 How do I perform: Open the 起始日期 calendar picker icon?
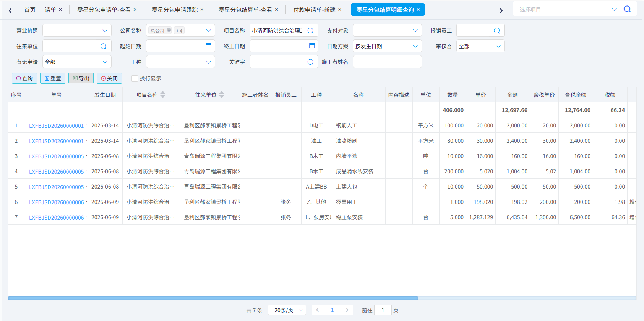click(208, 46)
